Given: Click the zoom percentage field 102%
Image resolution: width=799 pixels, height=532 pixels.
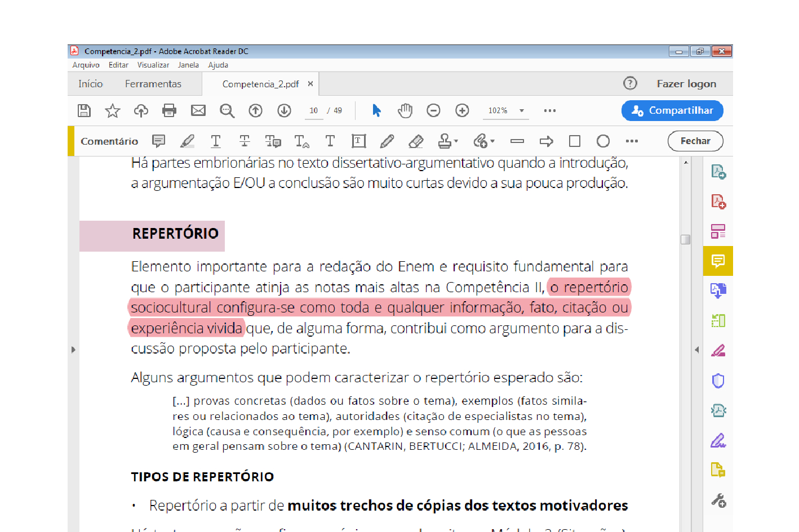Looking at the screenshot, I should pos(498,111).
